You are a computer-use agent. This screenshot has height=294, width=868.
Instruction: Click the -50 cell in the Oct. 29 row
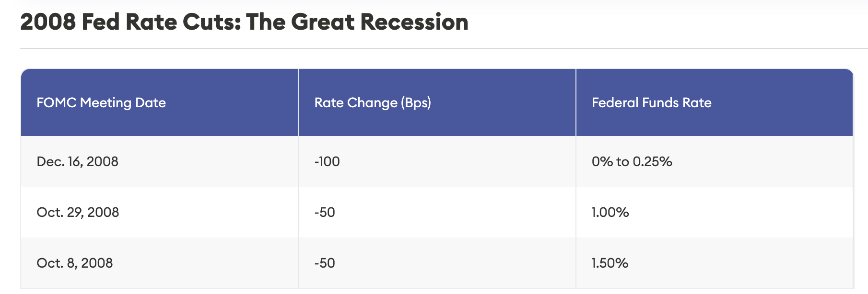pyautogui.click(x=325, y=212)
